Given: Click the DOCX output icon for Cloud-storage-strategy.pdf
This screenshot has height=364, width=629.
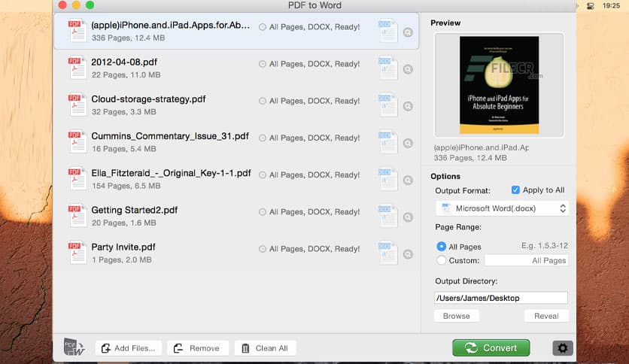Looking at the screenshot, I should point(387,105).
